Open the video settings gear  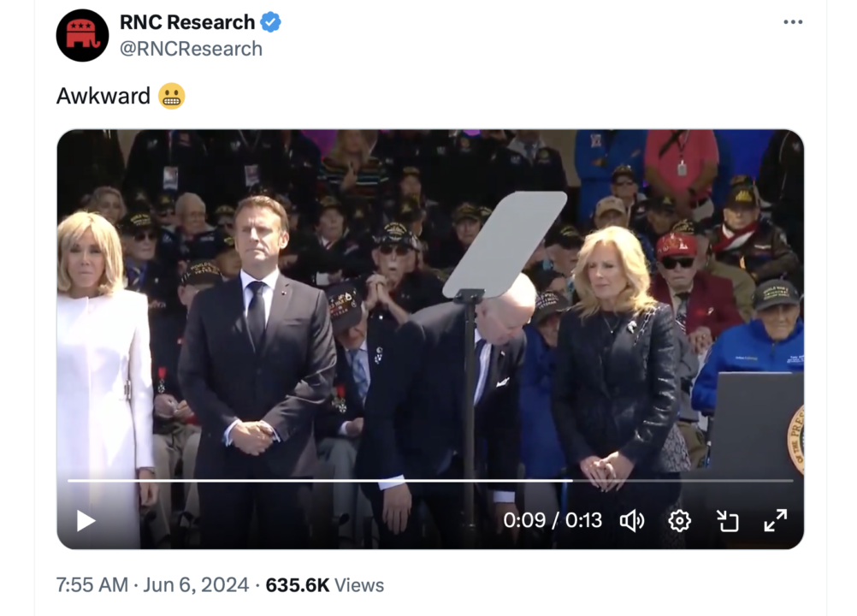(679, 520)
